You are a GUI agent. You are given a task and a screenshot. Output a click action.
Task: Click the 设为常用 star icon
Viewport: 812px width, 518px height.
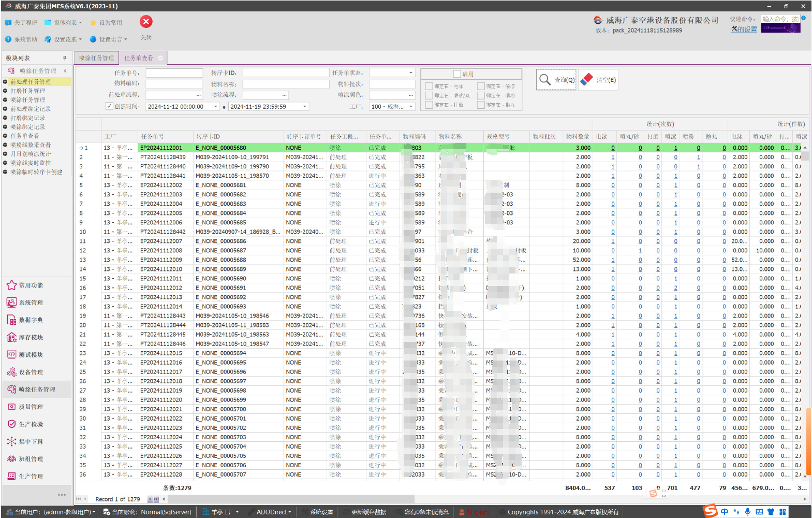tap(93, 23)
